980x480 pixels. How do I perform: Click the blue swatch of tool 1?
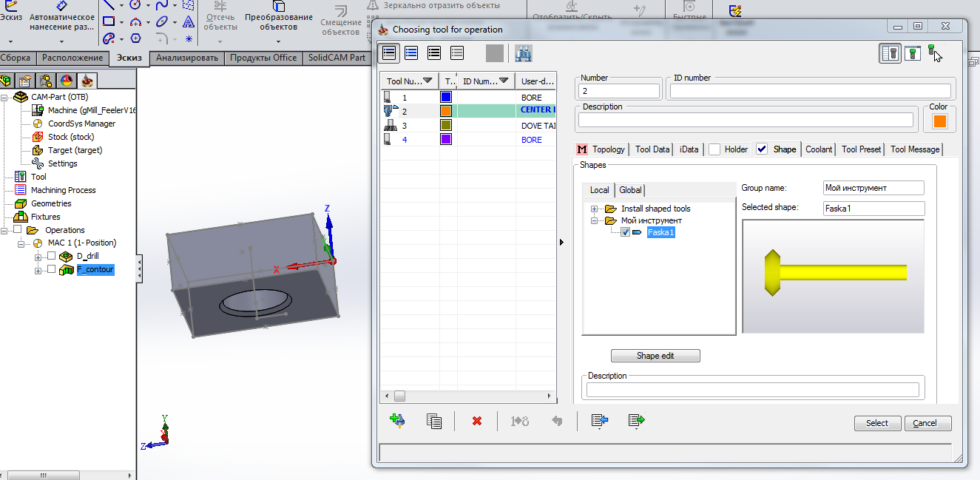tap(446, 97)
